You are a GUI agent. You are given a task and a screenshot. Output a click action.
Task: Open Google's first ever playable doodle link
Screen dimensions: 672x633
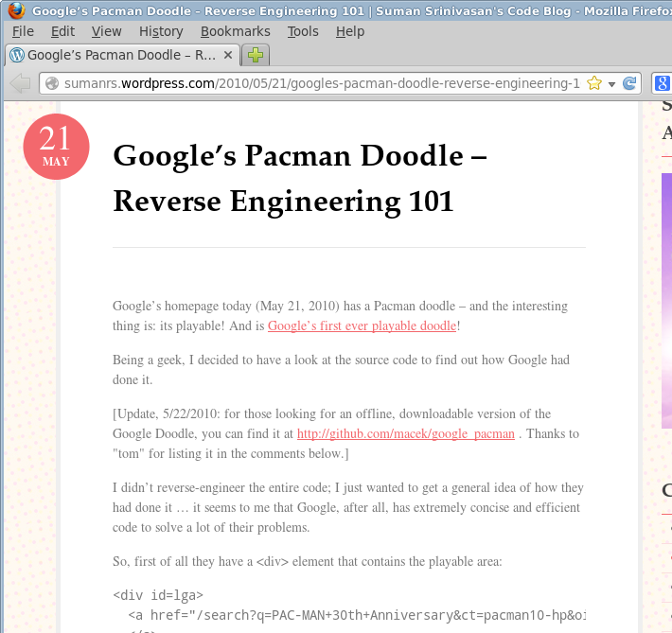(362, 325)
